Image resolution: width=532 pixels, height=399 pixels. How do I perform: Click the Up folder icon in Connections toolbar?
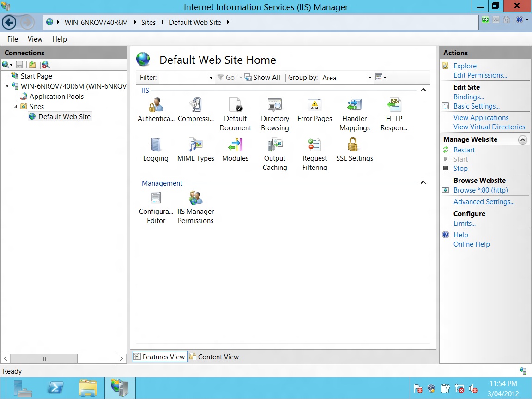[x=32, y=65]
